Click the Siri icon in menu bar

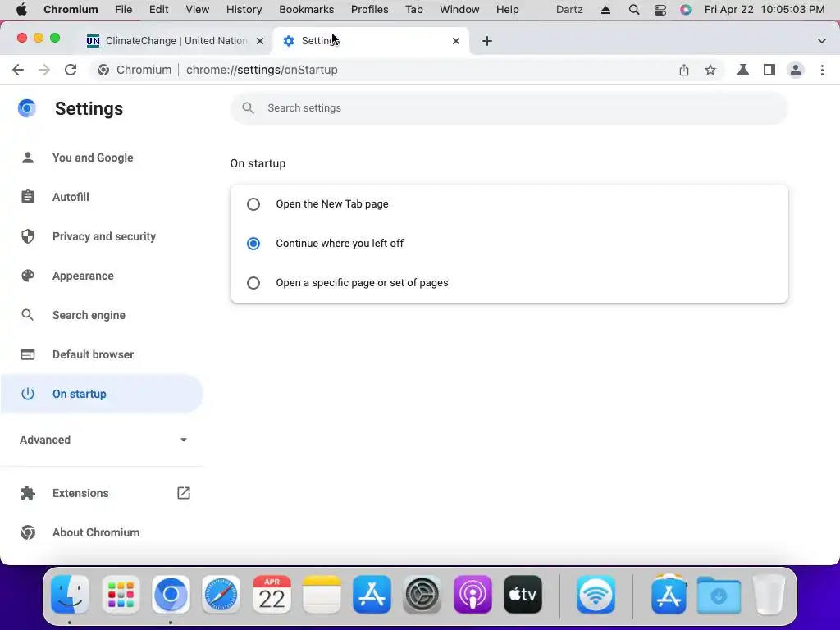pos(686,10)
